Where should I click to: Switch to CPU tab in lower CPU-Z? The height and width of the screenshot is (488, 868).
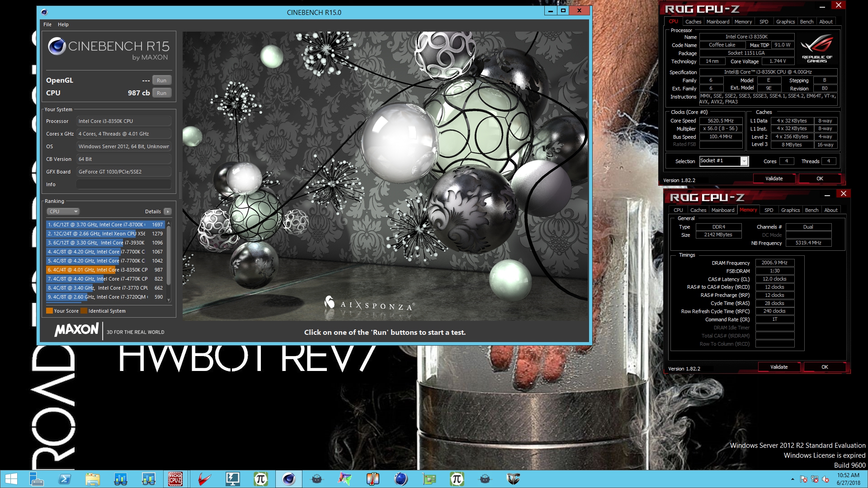678,210
